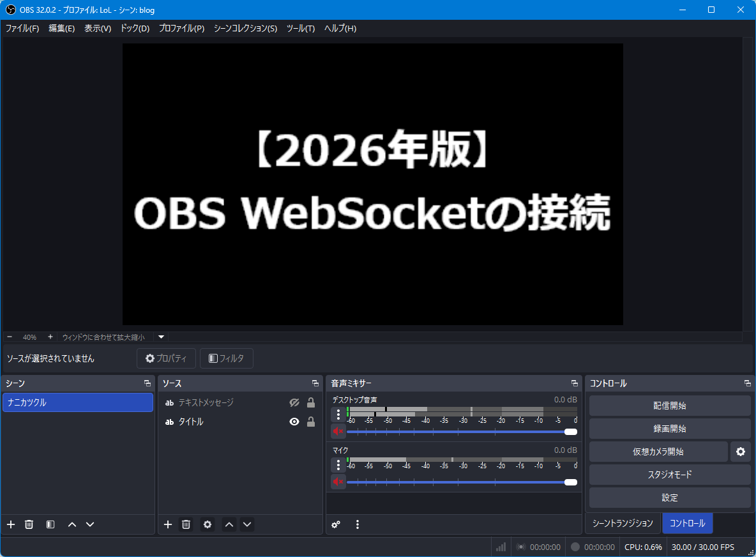Open preview zoom scaling dropdown arrow
Image resolution: width=756 pixels, height=557 pixels.
click(x=161, y=337)
